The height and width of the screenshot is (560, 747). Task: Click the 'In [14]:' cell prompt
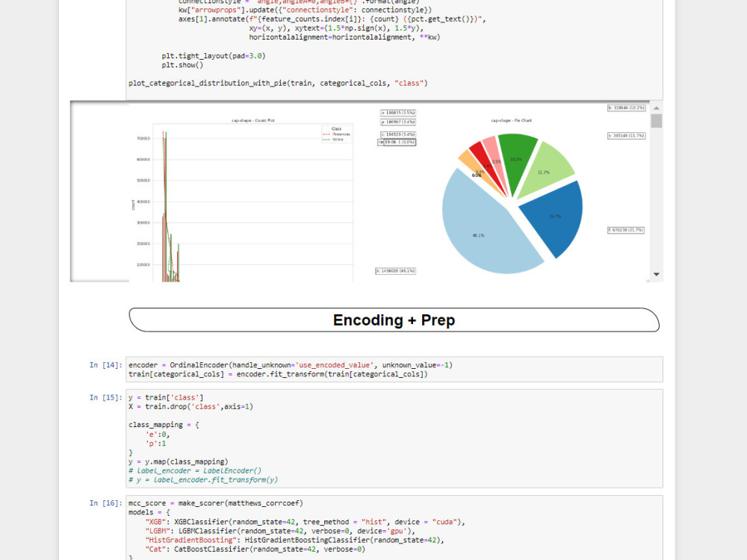(x=106, y=365)
